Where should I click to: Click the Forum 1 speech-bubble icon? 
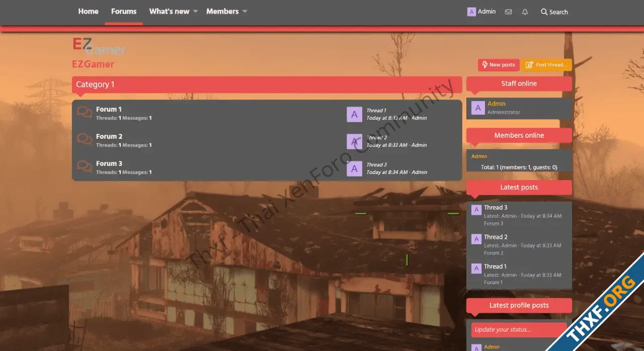coord(85,112)
